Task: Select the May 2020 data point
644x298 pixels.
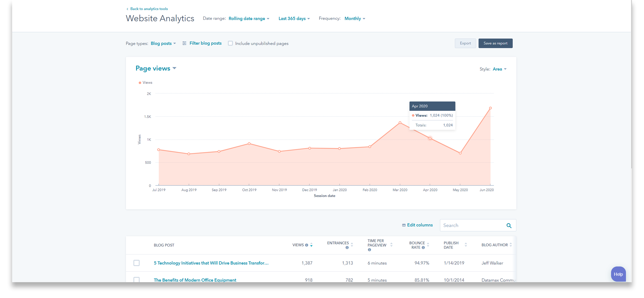Action: pos(460,153)
